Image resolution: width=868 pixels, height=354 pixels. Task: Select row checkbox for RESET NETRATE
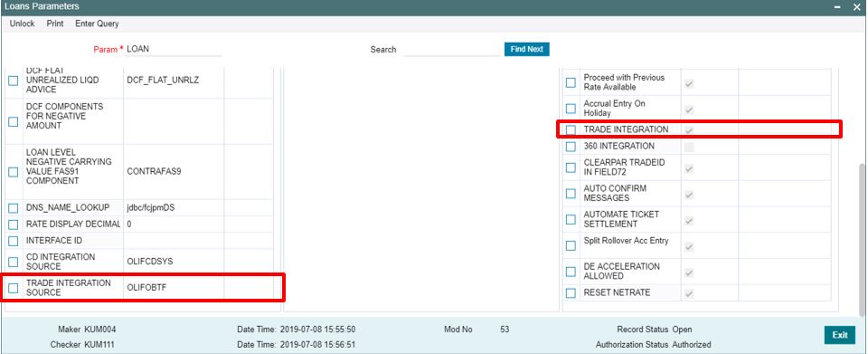coord(571,292)
